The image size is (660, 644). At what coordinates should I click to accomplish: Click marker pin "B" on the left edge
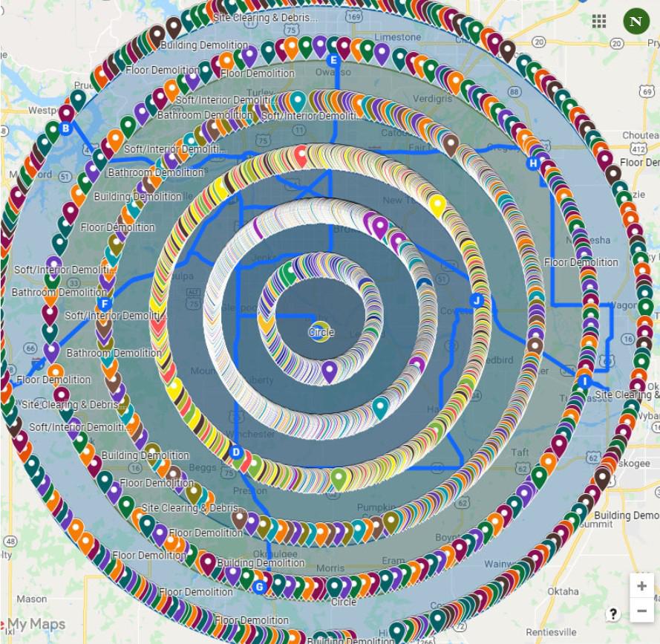pos(65,128)
